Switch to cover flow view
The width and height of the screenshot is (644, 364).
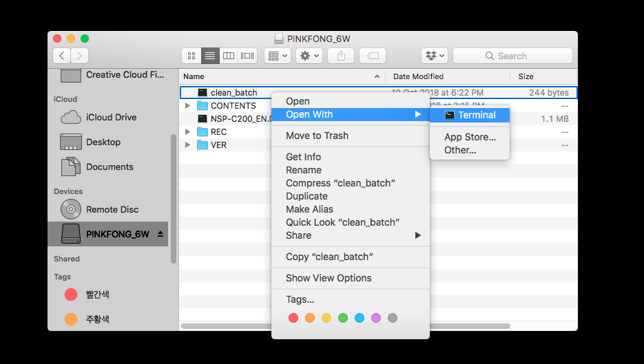tap(247, 56)
